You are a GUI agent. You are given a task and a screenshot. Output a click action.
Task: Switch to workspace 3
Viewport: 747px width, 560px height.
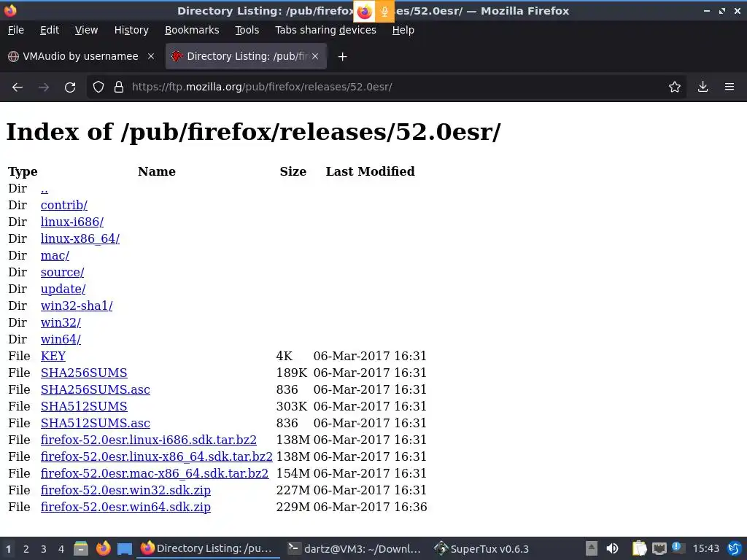43,549
